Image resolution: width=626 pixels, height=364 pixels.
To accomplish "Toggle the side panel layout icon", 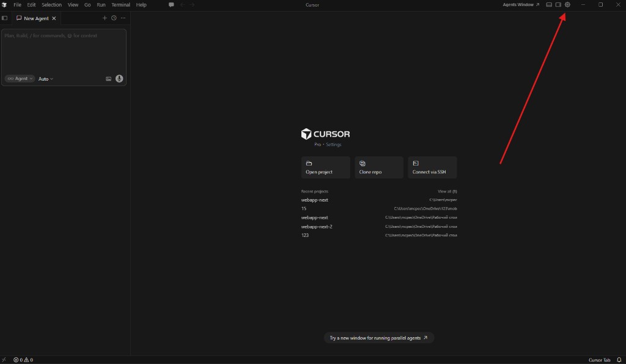I will [558, 5].
